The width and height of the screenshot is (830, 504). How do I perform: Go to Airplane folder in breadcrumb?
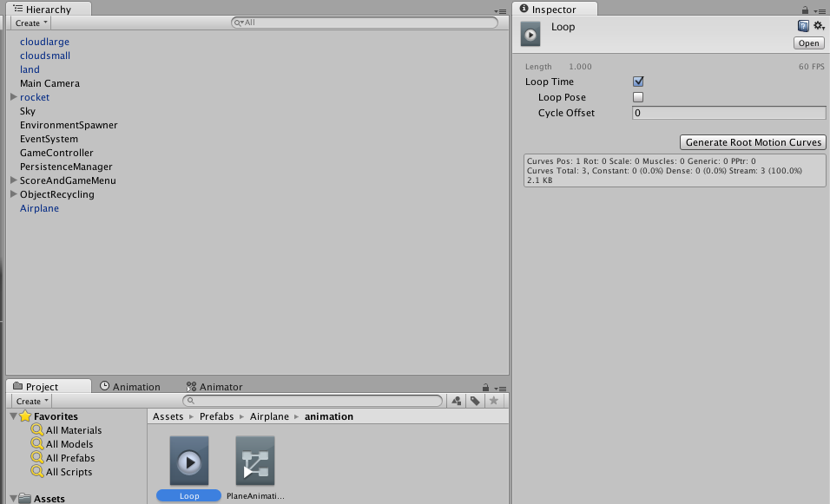[x=269, y=416]
